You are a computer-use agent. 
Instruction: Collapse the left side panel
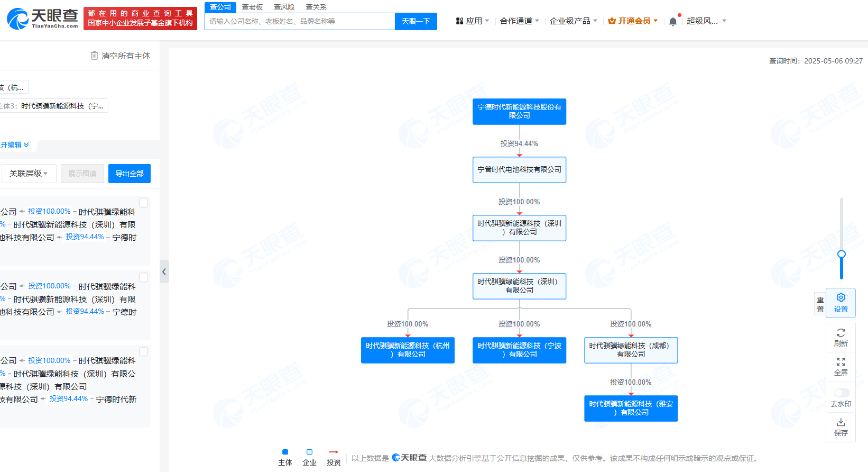164,271
